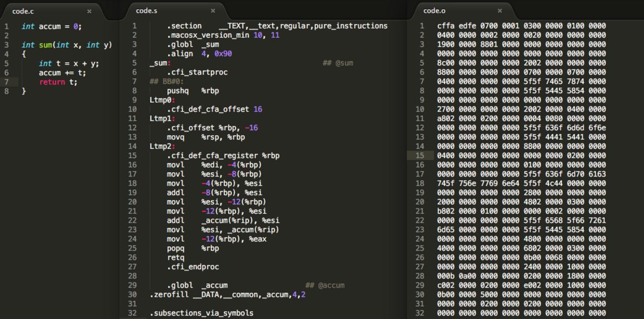Close the code.o tab
Image resolution: width=644 pixels, height=319 pixels.
pos(500,11)
